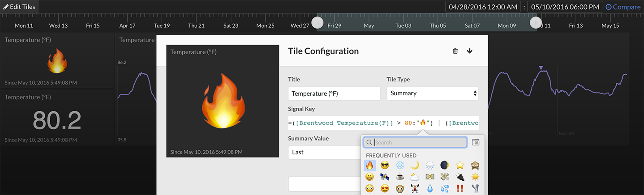Grab the left timeline range handle
This screenshot has height=195, width=644.
point(317,22)
